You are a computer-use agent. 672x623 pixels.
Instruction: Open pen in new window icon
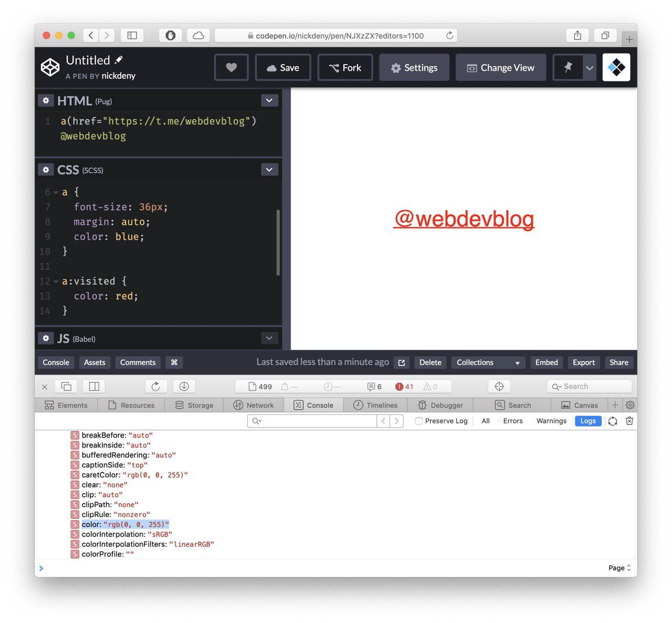click(402, 362)
